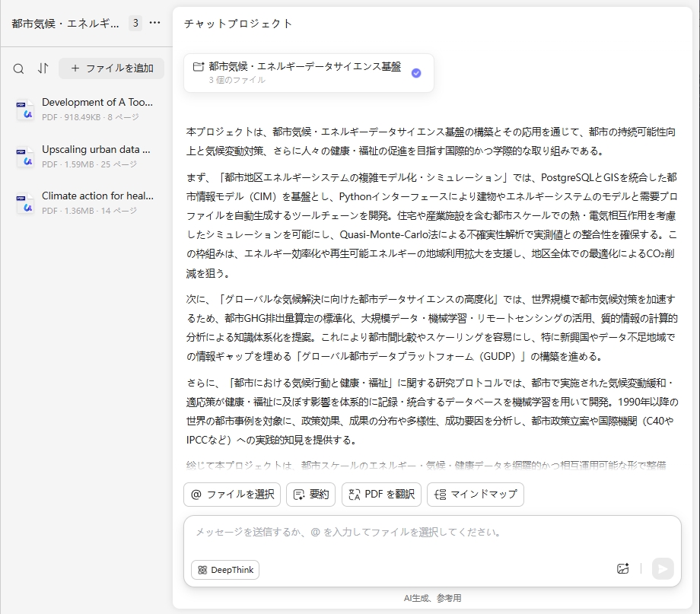Open the project ellipsis options menu
The height and width of the screenshot is (614, 700).
pos(154,23)
